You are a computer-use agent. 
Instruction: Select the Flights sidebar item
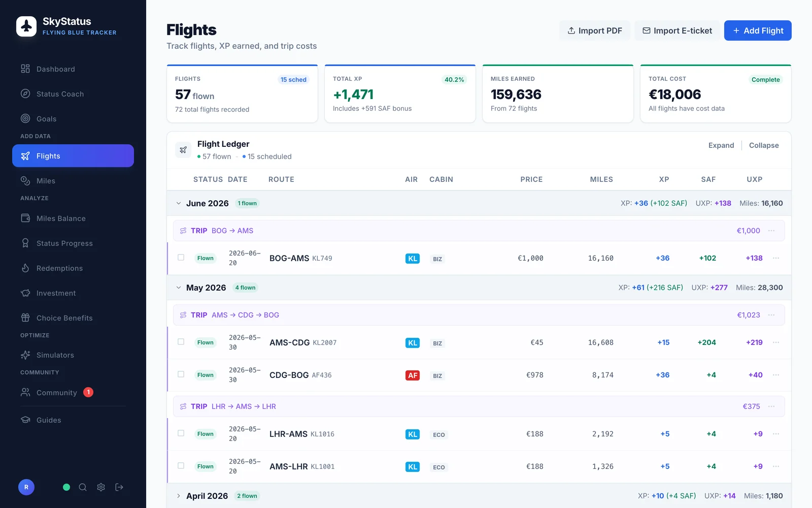tap(73, 156)
